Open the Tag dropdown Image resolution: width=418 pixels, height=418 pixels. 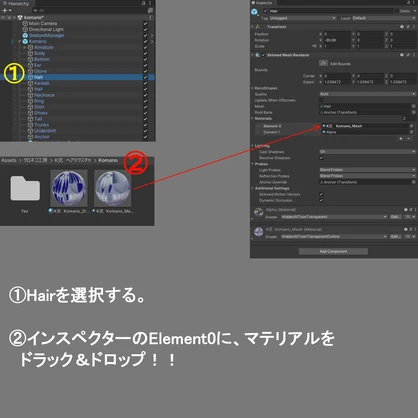[302, 18]
